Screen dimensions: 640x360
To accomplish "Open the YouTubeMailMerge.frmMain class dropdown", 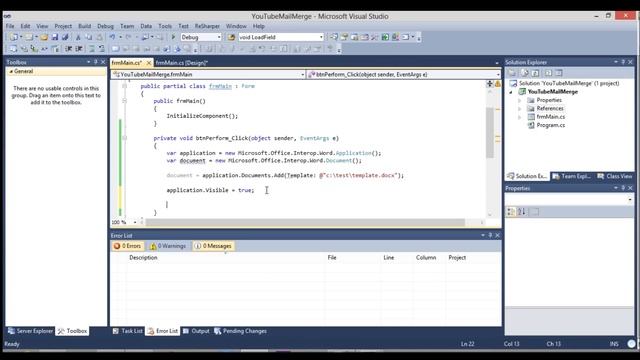I will tap(302, 75).
